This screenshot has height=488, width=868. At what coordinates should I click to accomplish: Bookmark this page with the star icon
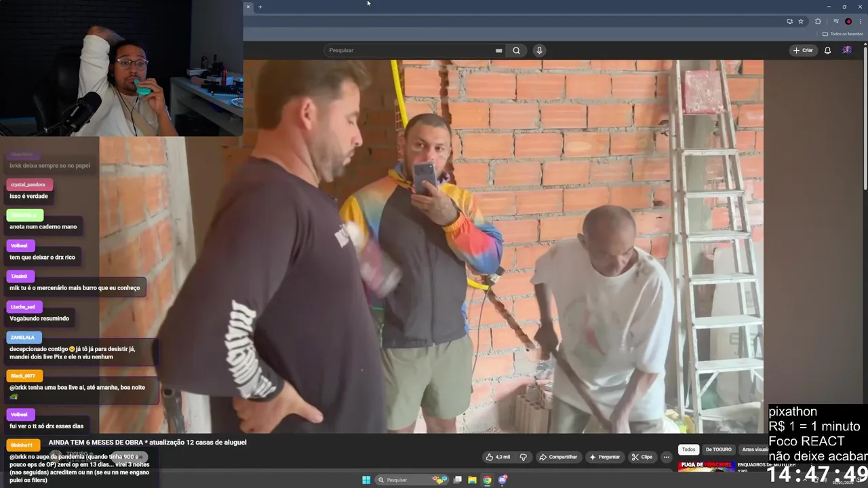coord(801,21)
